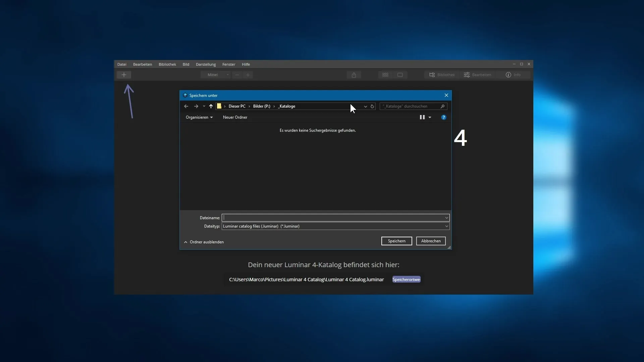Go up one folder level arrow

[x=211, y=106]
